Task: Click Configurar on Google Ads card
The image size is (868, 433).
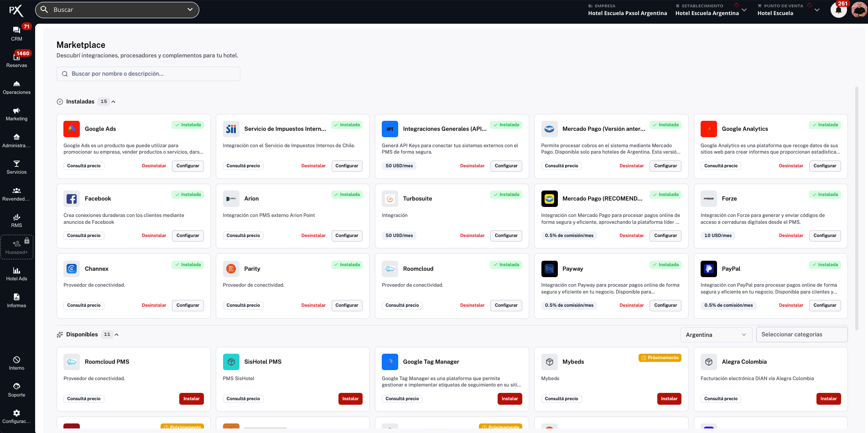Action: pyautogui.click(x=188, y=166)
